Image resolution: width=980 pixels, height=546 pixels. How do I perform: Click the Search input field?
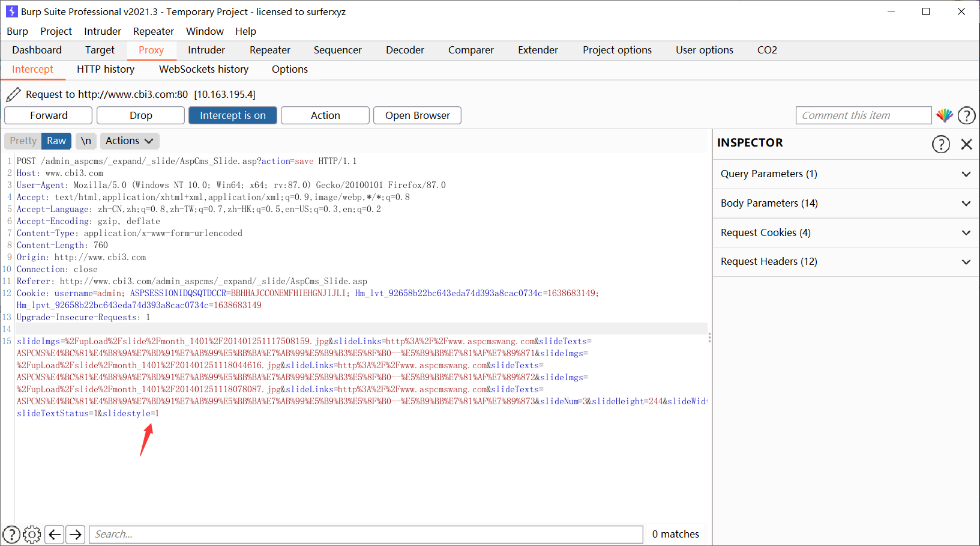point(366,534)
